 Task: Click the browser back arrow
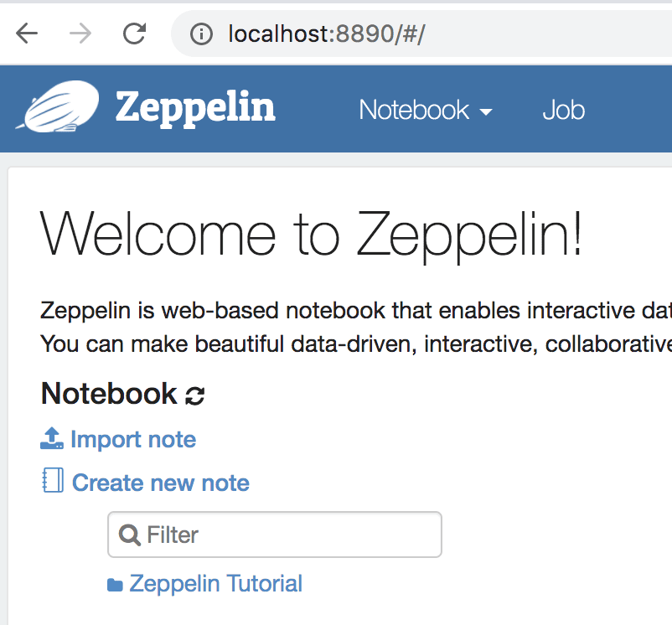pos(27,34)
